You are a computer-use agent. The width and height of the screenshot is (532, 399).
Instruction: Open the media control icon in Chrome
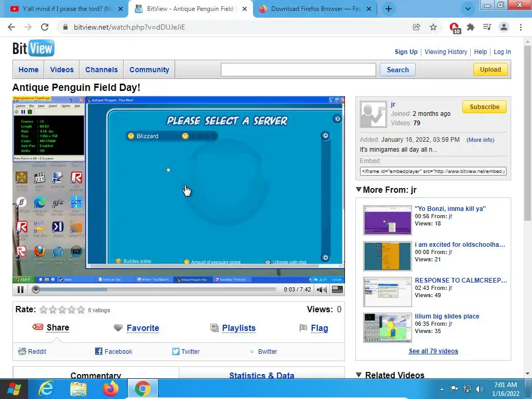(x=487, y=27)
